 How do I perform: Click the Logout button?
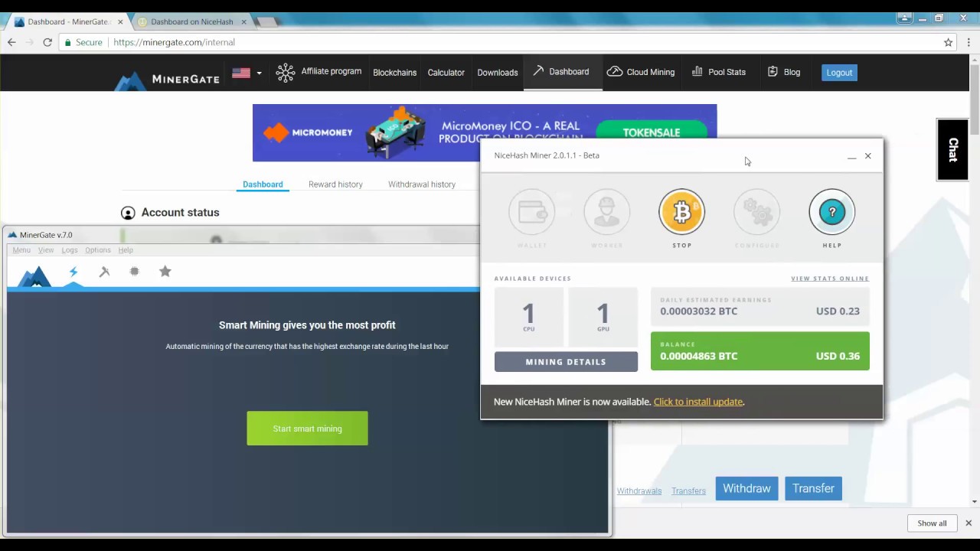[839, 73]
